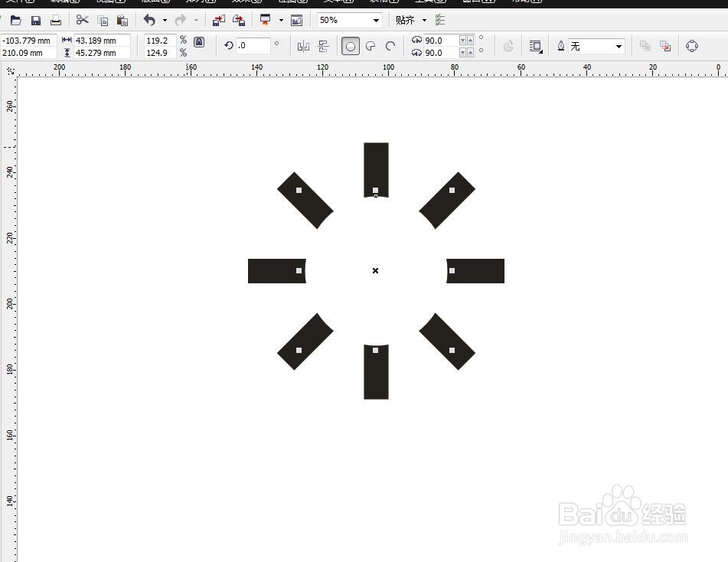This screenshot has height=562, width=728.
Task: Copy the selected objects
Action: (102, 20)
